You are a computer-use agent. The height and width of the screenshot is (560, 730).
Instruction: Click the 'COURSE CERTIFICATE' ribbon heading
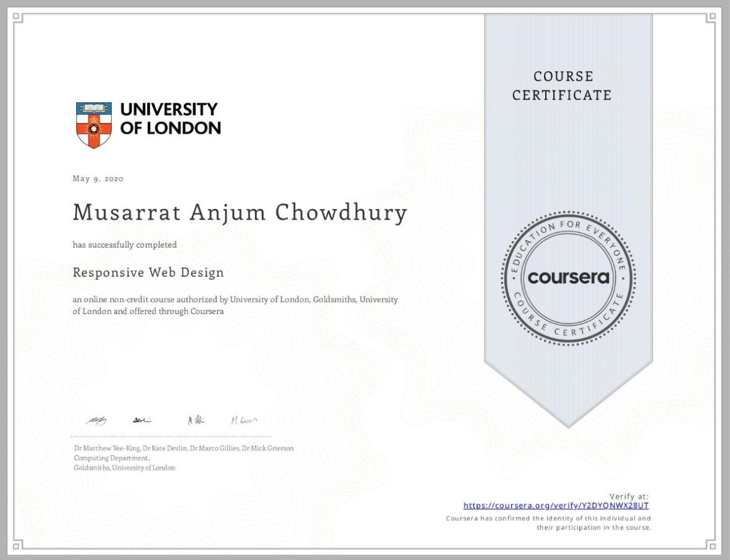(562, 86)
